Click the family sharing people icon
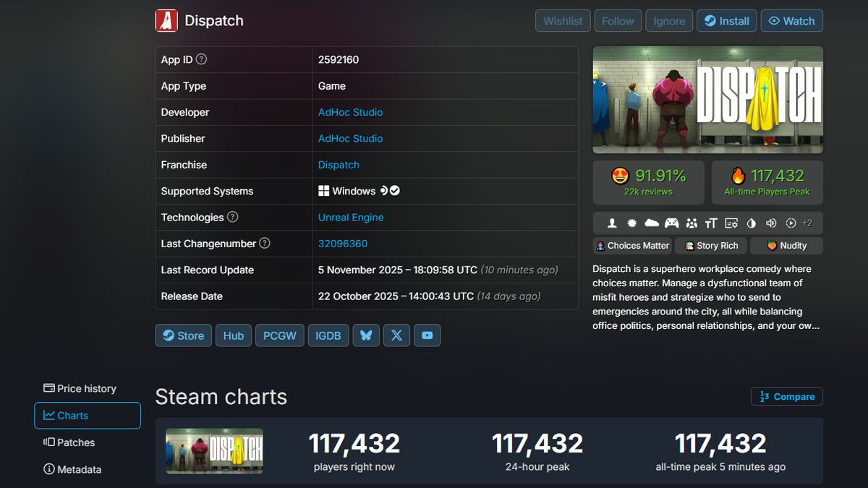The width and height of the screenshot is (868, 488). tap(692, 223)
